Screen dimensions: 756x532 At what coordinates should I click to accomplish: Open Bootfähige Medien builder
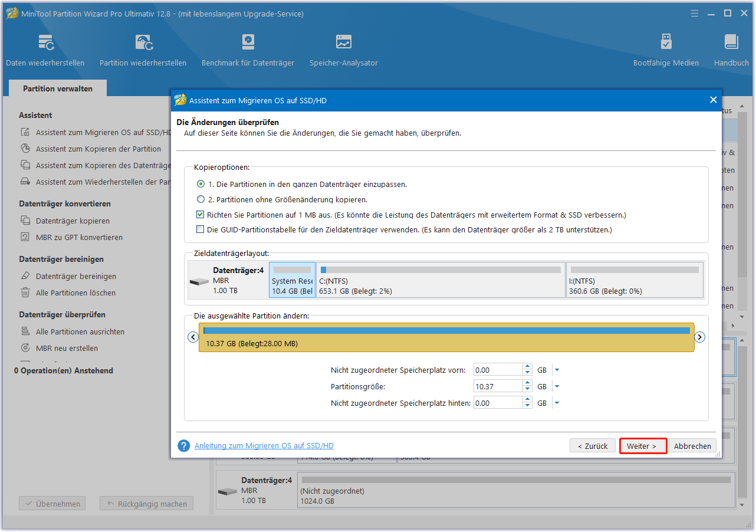click(x=666, y=50)
